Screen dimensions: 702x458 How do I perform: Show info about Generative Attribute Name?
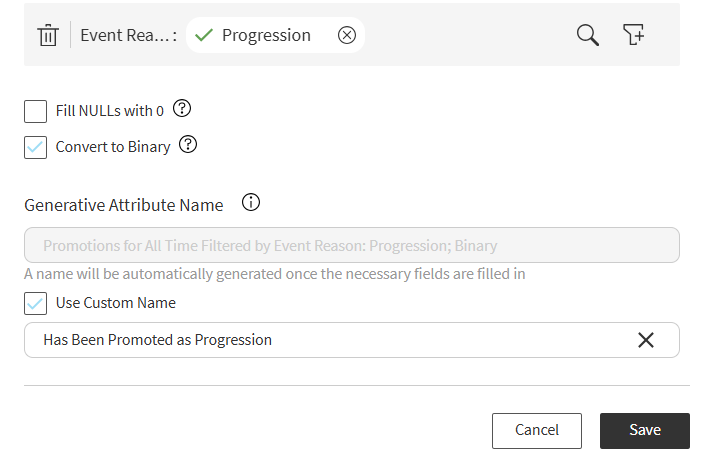[x=251, y=202]
